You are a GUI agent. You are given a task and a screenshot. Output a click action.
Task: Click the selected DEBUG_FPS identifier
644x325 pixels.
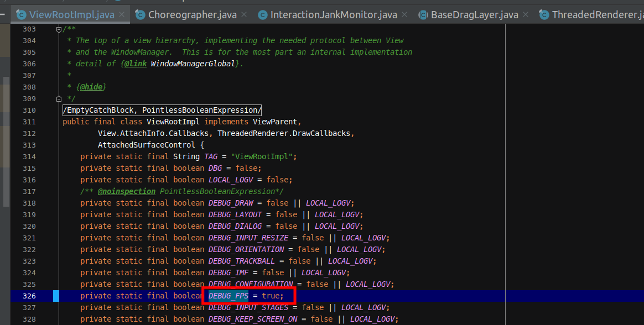point(228,296)
